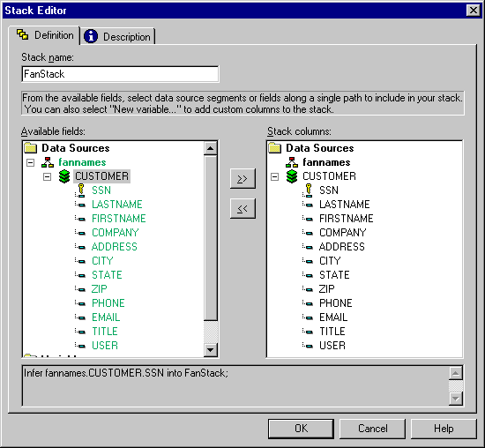Select SSN in Available fields
This screenshot has height=448, width=485.
pos(101,190)
